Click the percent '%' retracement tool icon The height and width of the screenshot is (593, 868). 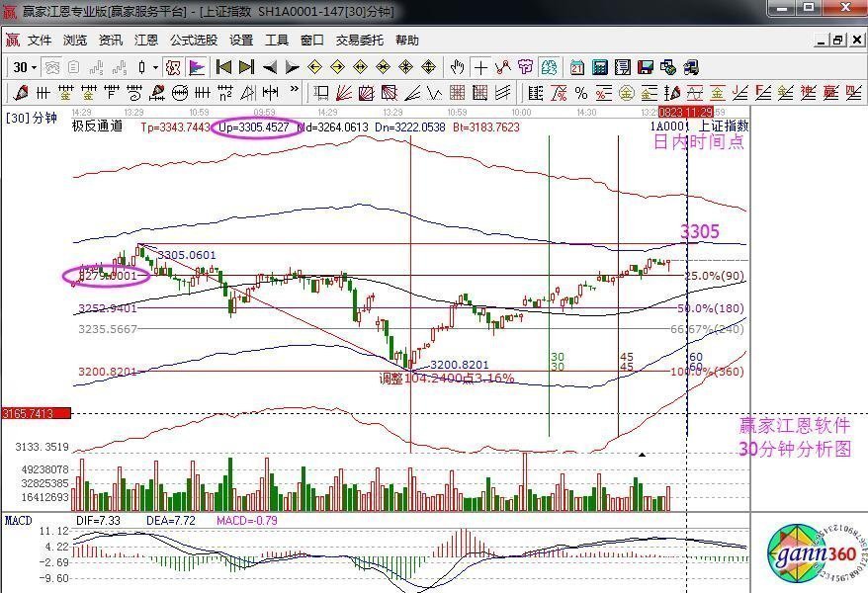[x=581, y=92]
